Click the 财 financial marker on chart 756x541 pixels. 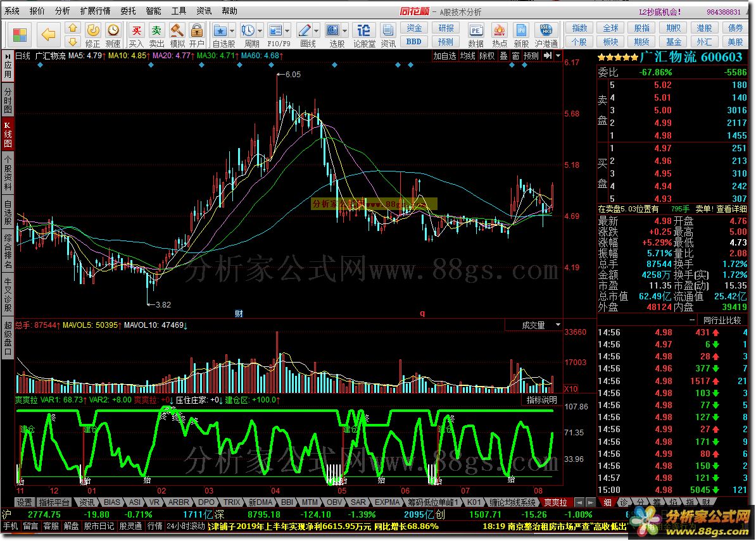[x=239, y=314]
